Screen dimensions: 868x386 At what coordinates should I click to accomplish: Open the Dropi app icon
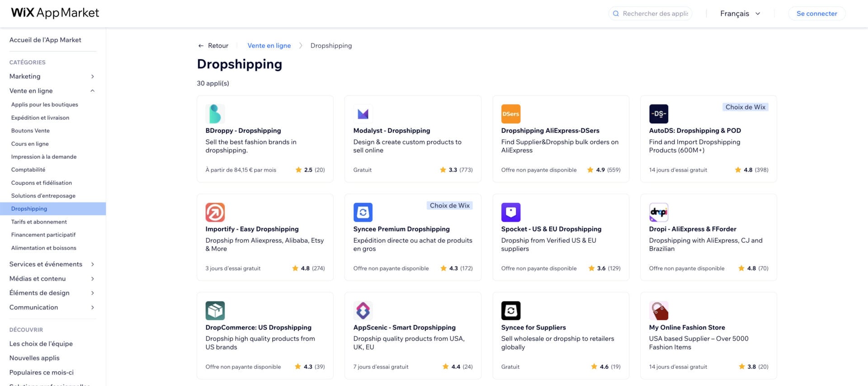[x=659, y=212]
